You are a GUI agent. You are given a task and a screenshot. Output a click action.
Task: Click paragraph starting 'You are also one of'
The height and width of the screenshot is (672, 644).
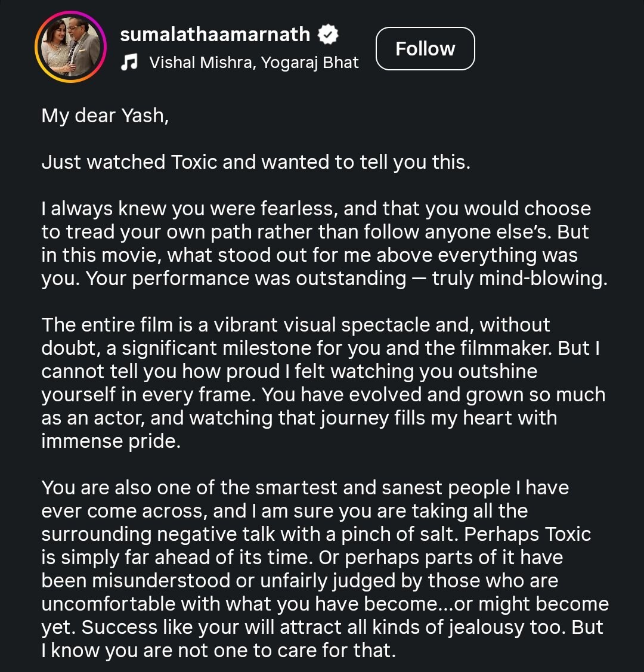point(325,569)
